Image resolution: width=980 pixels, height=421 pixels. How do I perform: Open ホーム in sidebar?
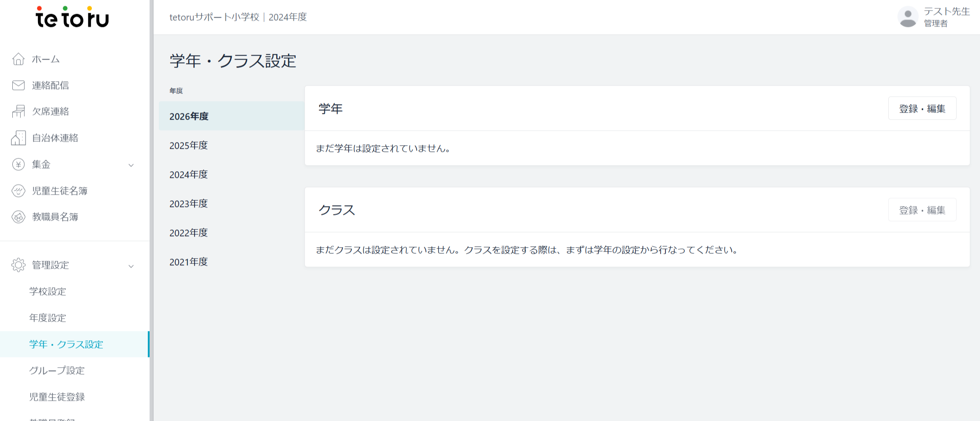(46, 59)
